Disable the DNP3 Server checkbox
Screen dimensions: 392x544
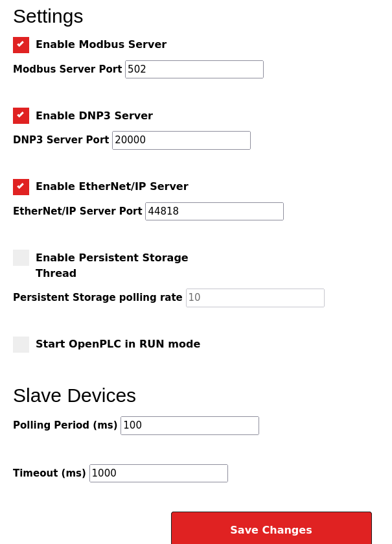(x=21, y=115)
